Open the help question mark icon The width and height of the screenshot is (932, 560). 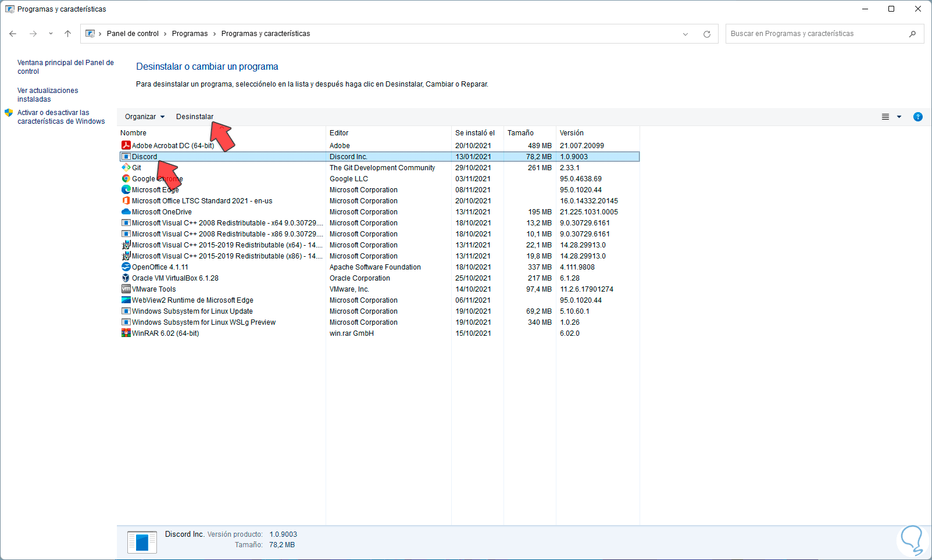coord(918,117)
